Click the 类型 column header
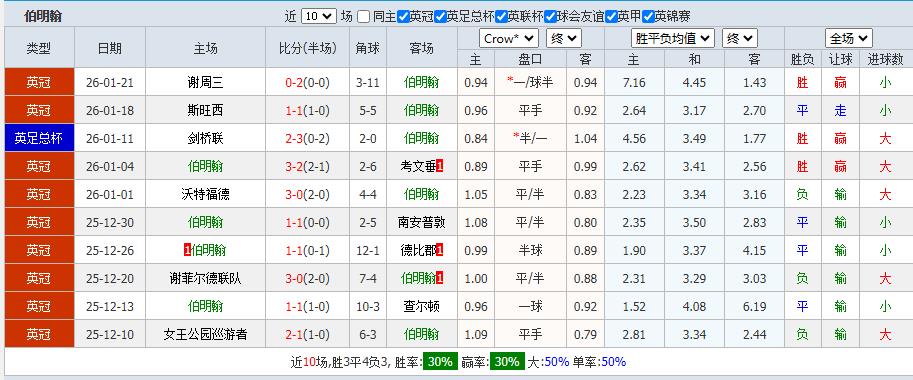 click(x=39, y=48)
